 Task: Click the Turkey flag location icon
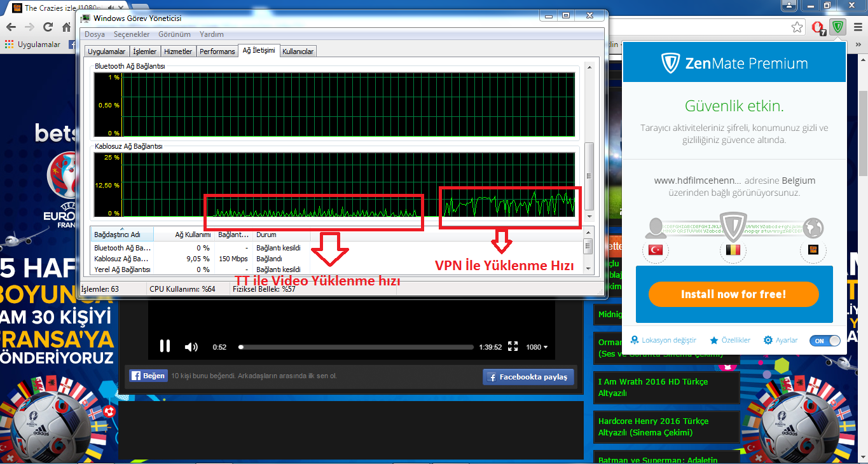point(655,250)
